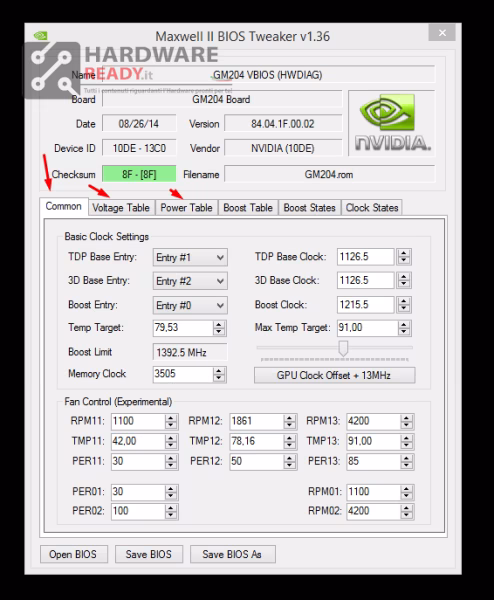Screen dimensions: 494x600
Task: Click the PER12 field showing 50
Action: click(257, 461)
